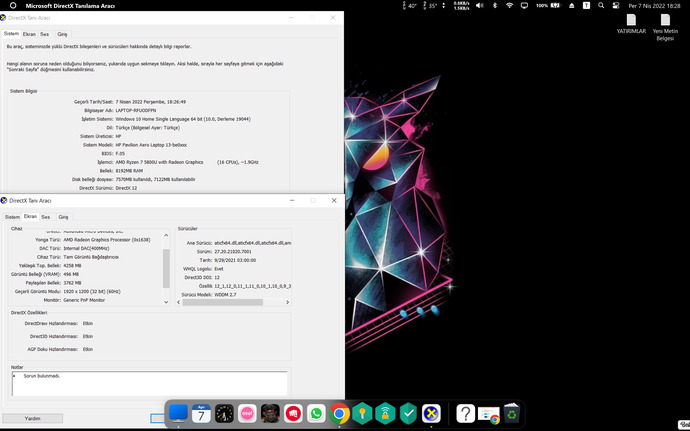Open the Wi-Fi menu bar icon
The height and width of the screenshot is (431, 690).
pos(509,6)
